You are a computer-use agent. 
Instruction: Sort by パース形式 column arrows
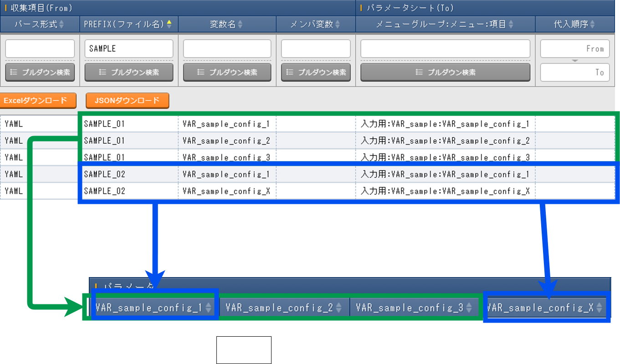point(61,24)
